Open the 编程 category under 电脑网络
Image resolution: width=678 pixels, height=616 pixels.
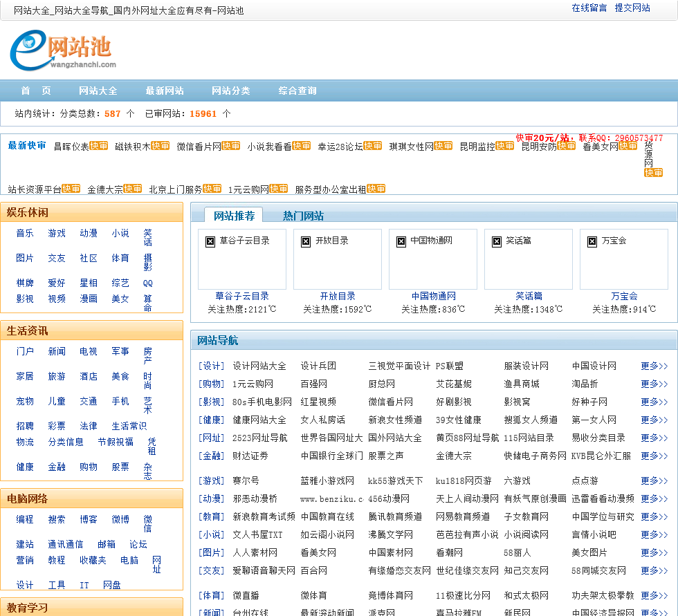coord(25,519)
